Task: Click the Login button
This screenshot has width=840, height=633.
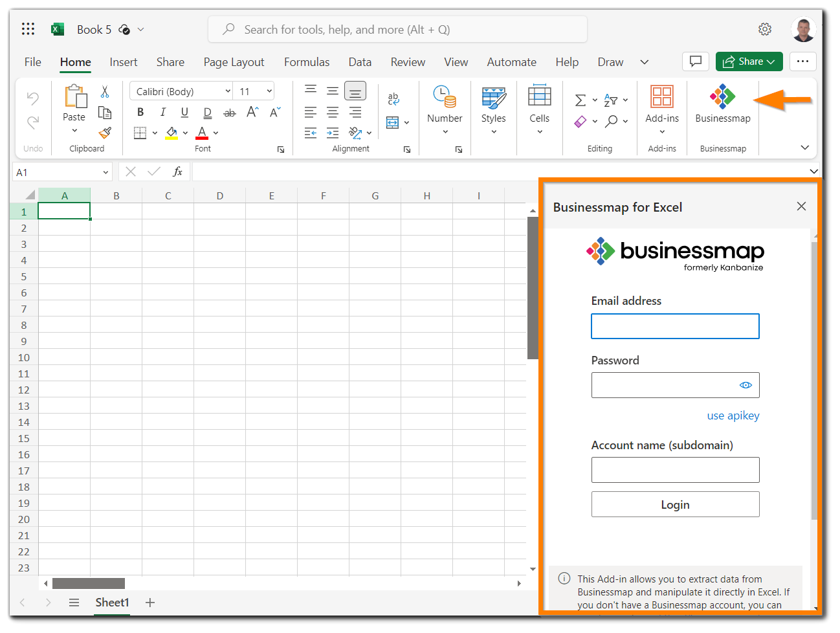Action: pos(675,504)
